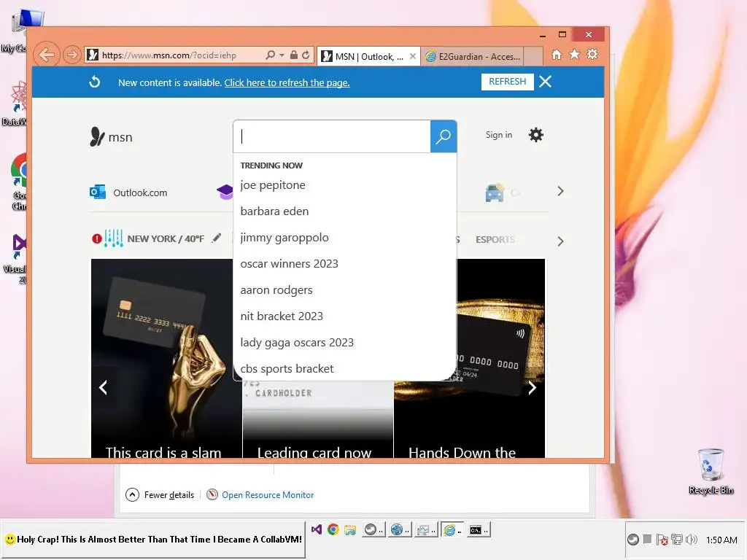Screen dimensions: 747x560
Task: Click the 1:50 AM clock
Action: [721, 540]
